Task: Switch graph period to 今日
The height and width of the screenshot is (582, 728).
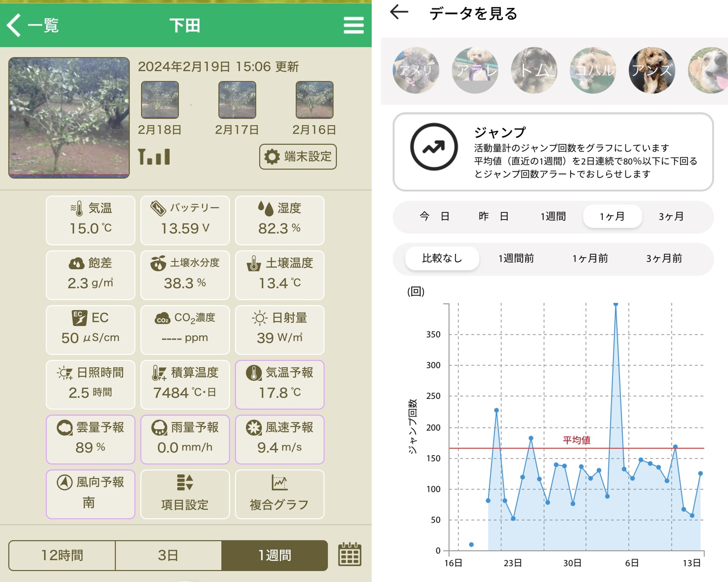Action: (x=434, y=216)
